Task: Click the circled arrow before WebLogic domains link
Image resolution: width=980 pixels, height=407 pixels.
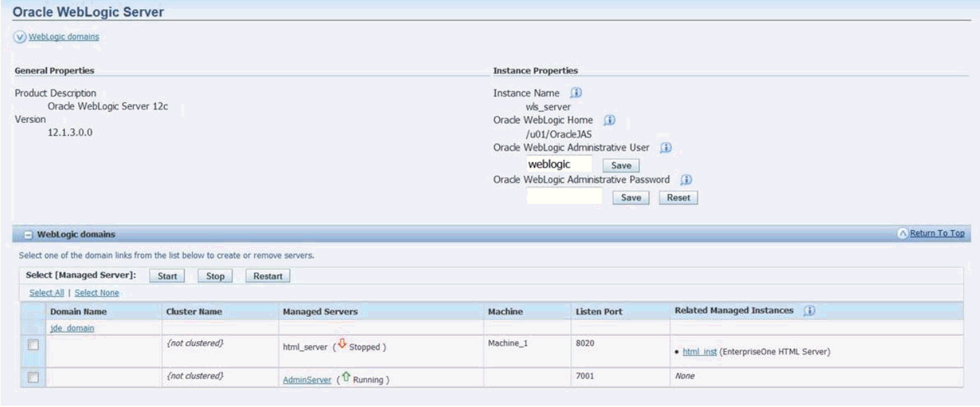Action: [19, 37]
